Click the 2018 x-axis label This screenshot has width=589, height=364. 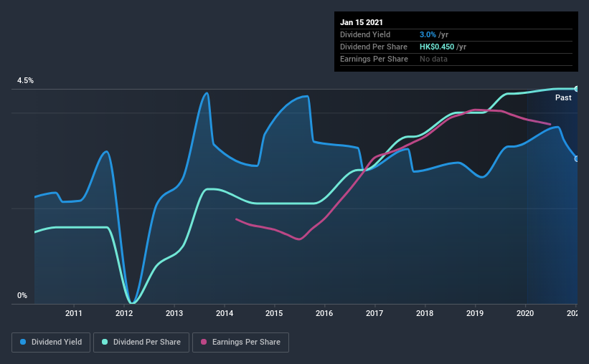[x=425, y=313]
